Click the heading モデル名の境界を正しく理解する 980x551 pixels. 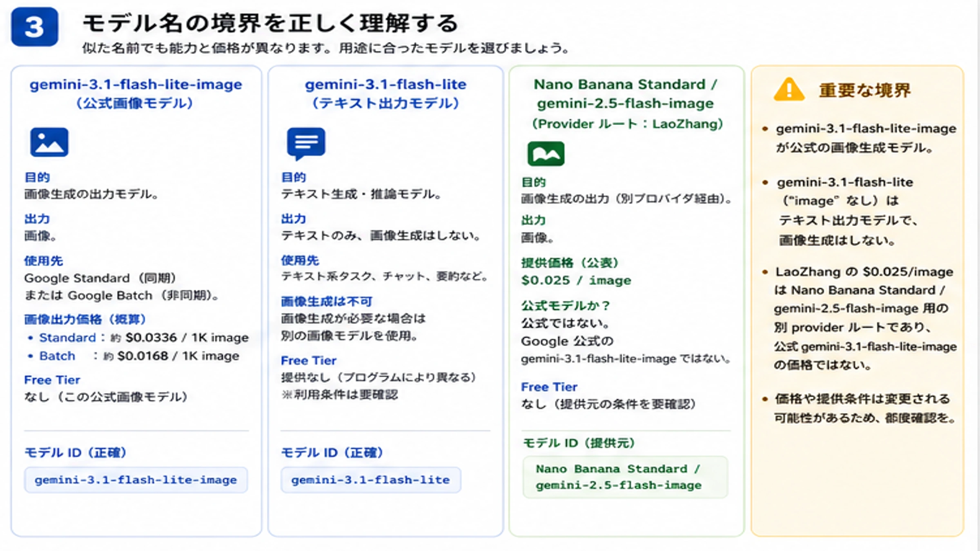coord(271,23)
